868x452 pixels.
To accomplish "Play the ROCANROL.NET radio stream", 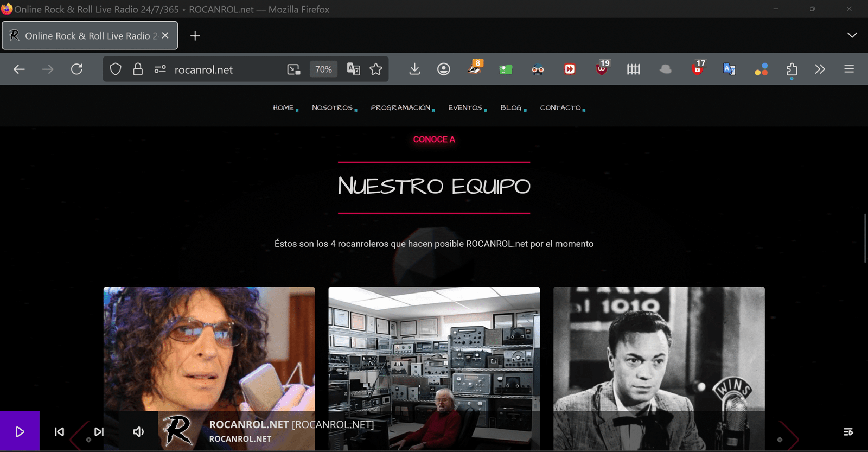I will click(20, 431).
